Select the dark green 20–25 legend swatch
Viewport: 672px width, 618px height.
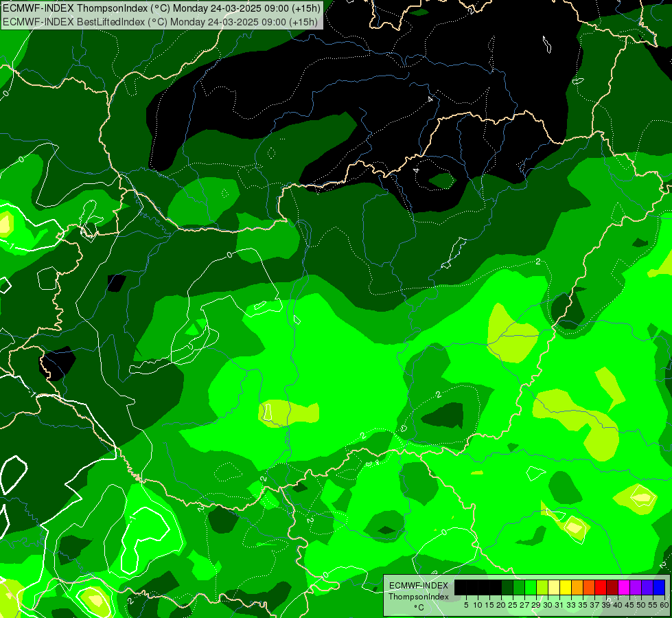tap(507, 587)
